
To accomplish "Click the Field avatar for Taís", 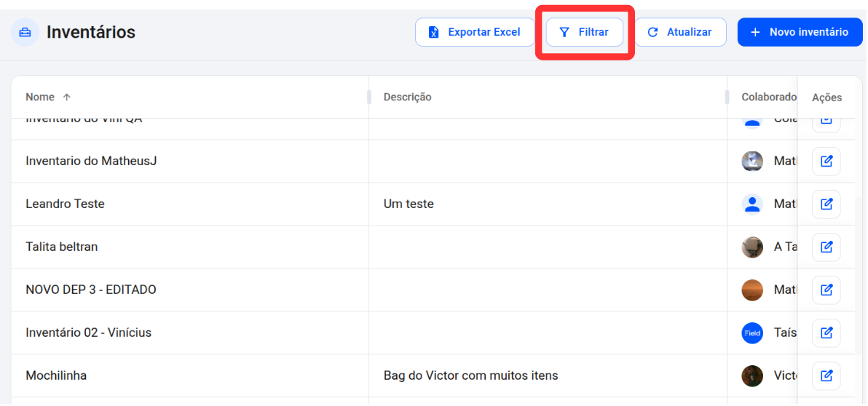I will click(x=751, y=333).
